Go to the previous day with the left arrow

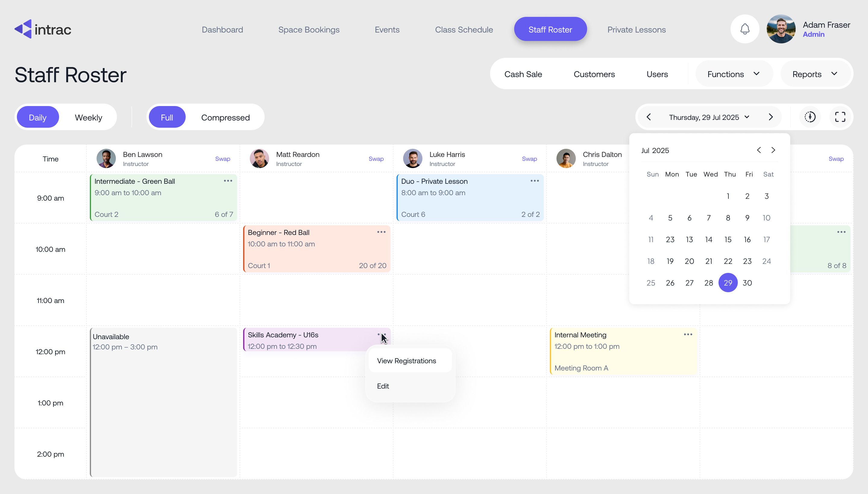[x=649, y=117]
